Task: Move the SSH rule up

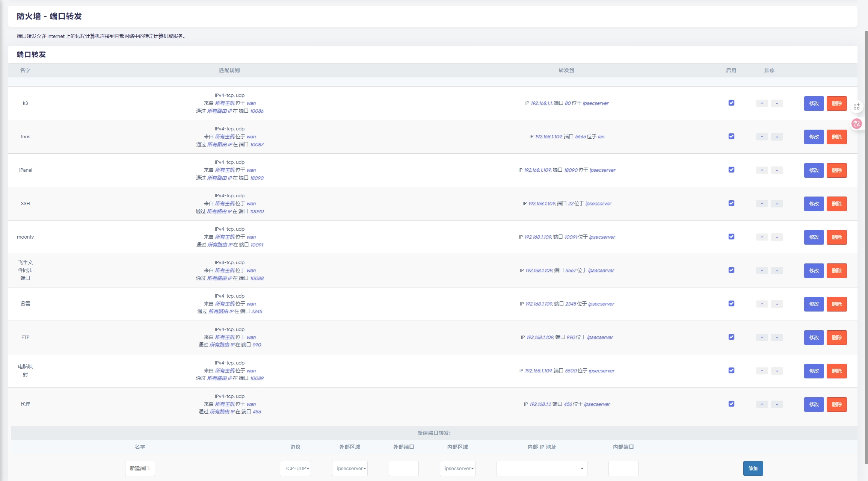Action: pyautogui.click(x=762, y=204)
